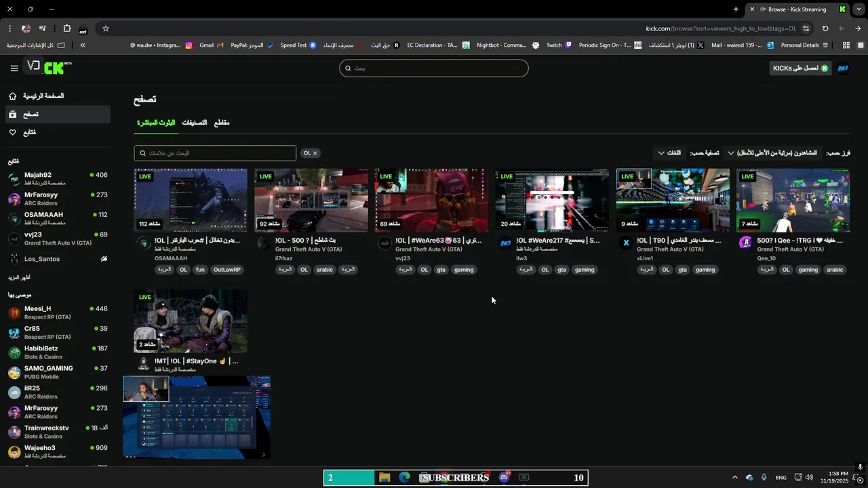Open OSAMAAAH stream thumbnail
Image resolution: width=868 pixels, height=488 pixels.
(x=191, y=201)
